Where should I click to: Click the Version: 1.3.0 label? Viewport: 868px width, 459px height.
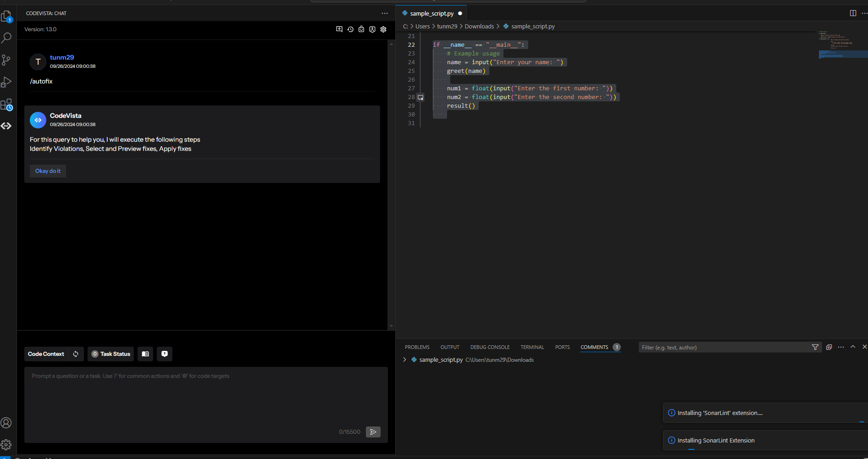tap(40, 29)
